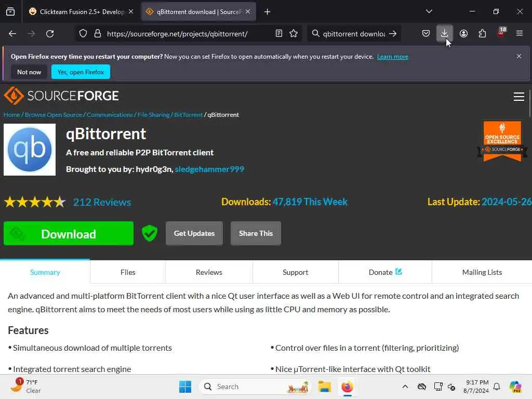The width and height of the screenshot is (532, 399).
Task: Open File Explorer from taskbar
Action: click(324, 387)
